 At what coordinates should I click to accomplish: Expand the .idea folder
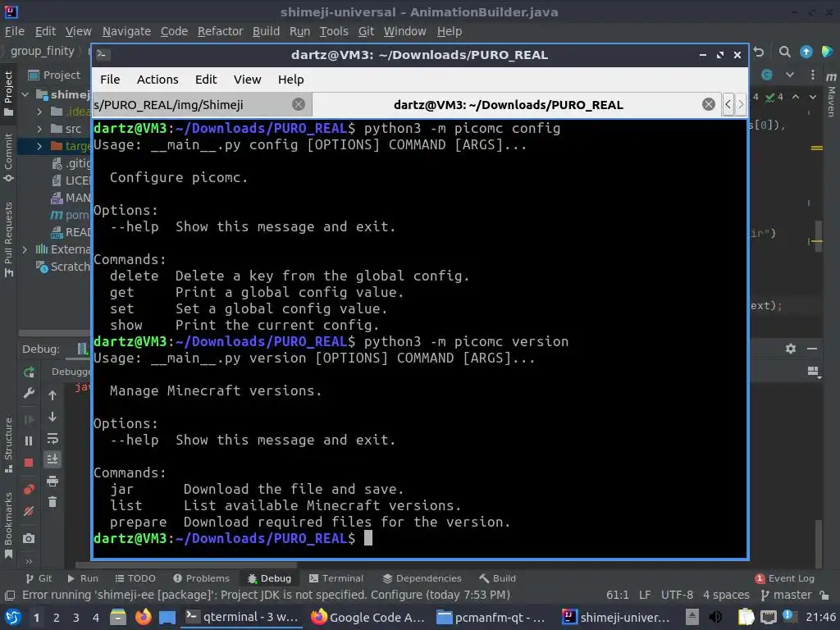pyautogui.click(x=39, y=112)
